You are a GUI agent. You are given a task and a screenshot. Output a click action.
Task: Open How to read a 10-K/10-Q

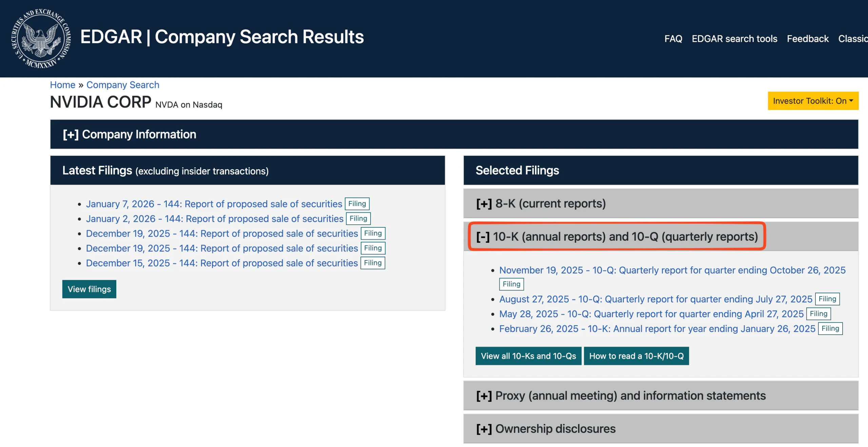pyautogui.click(x=636, y=356)
